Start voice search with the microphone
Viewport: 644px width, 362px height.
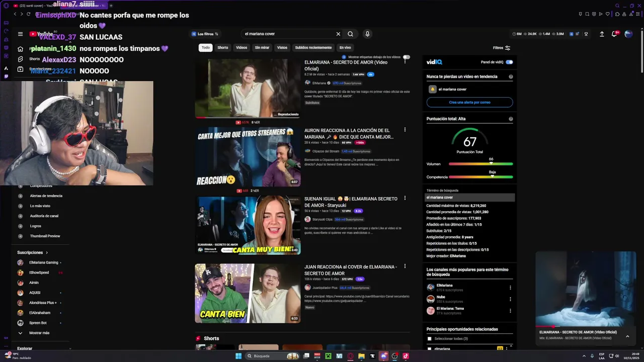pos(367,34)
